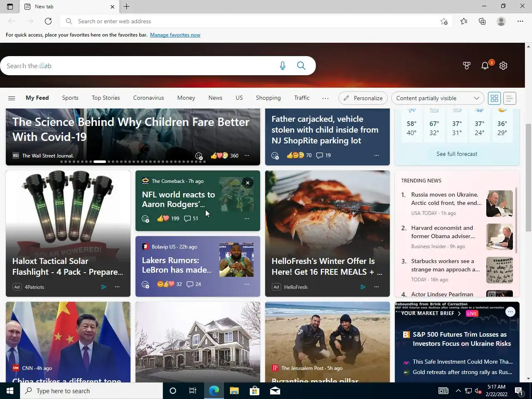
Task: Open page settings gear icon
Action: (503, 66)
